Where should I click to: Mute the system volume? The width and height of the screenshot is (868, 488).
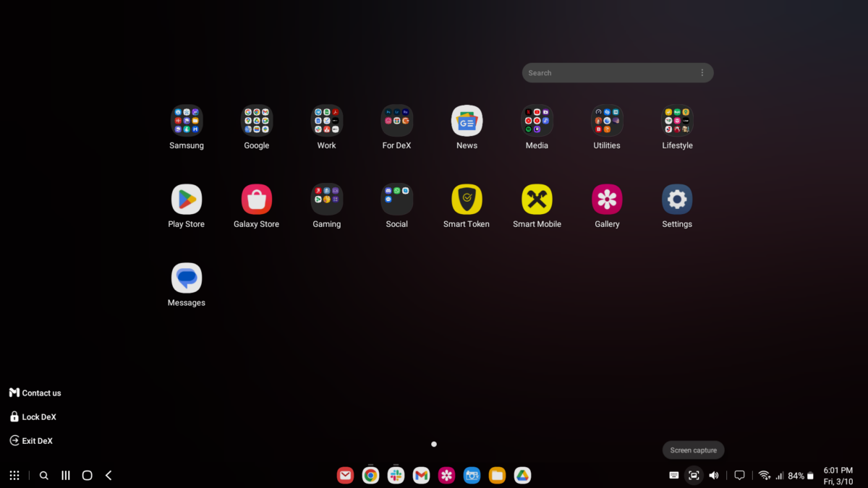(x=713, y=475)
